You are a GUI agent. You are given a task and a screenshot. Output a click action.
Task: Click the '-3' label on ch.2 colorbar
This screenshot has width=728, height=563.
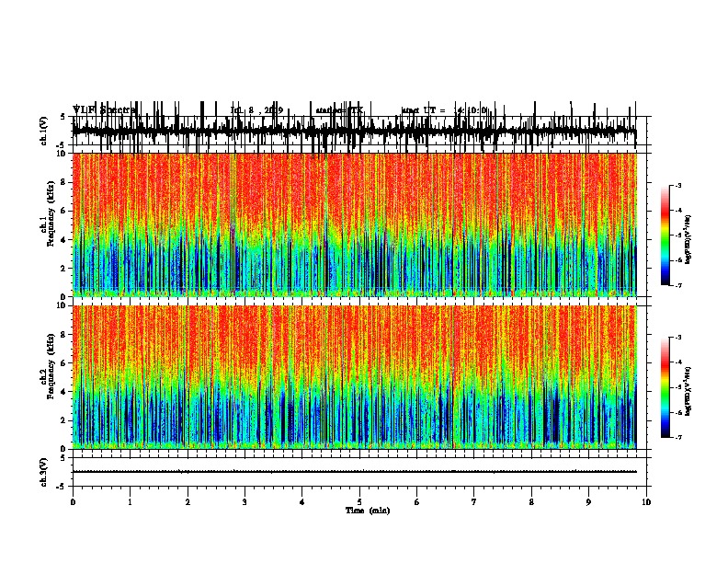(x=677, y=338)
